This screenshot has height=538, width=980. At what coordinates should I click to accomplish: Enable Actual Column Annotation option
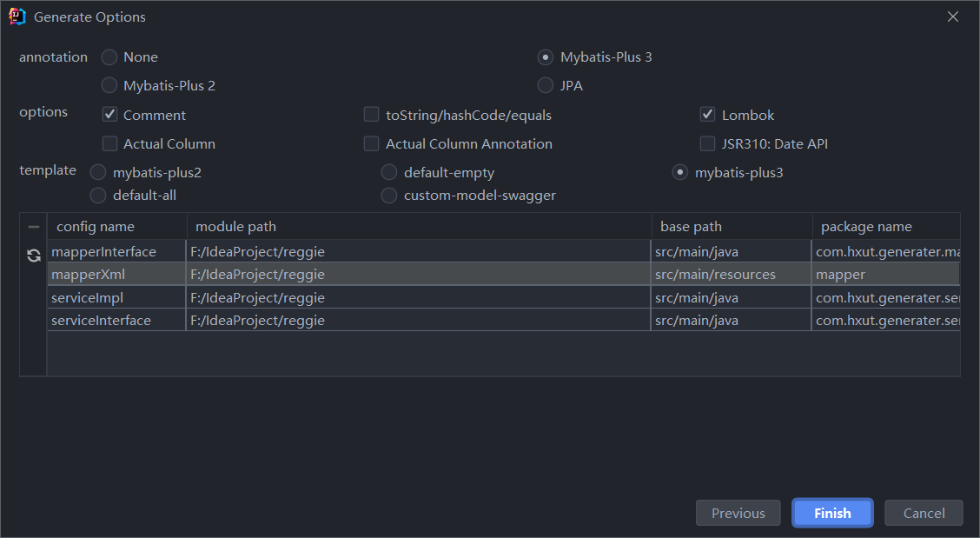[372, 143]
